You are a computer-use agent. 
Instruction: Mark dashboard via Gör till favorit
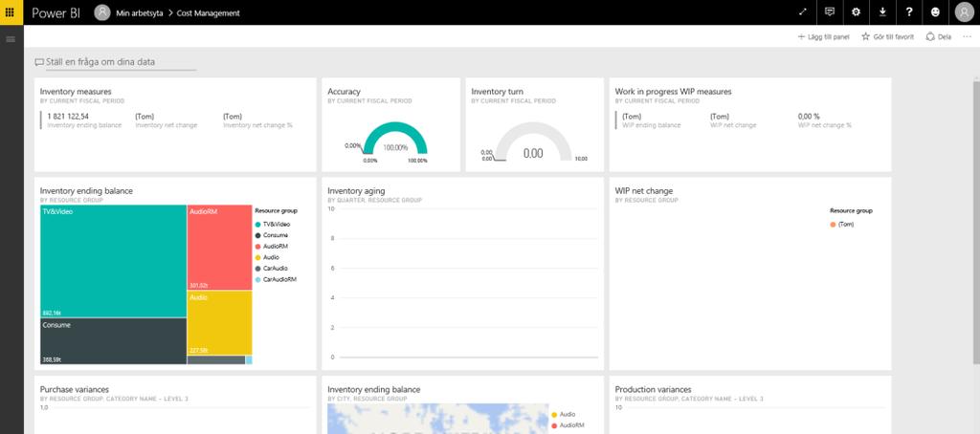887,37
